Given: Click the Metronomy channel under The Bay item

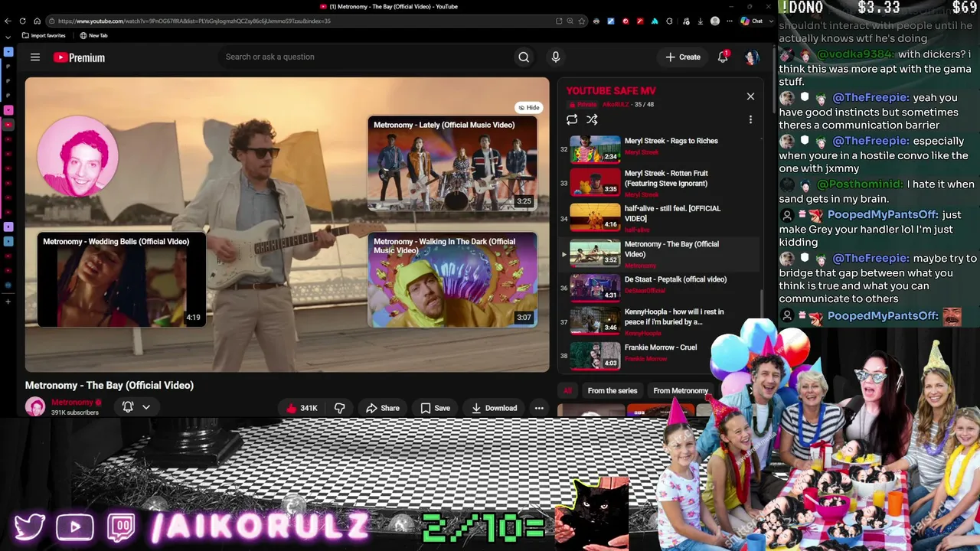Looking at the screenshot, I should tap(641, 266).
